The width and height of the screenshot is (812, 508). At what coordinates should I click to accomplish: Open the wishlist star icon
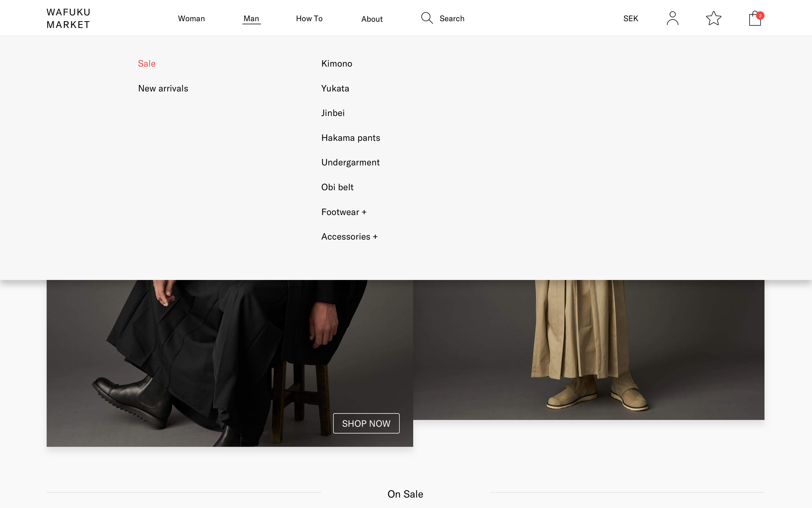713,18
